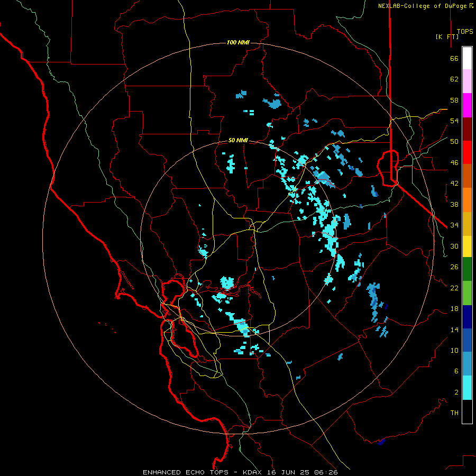476x476 pixels.
Task: Click the "62" value on the scale
Action: (454, 79)
